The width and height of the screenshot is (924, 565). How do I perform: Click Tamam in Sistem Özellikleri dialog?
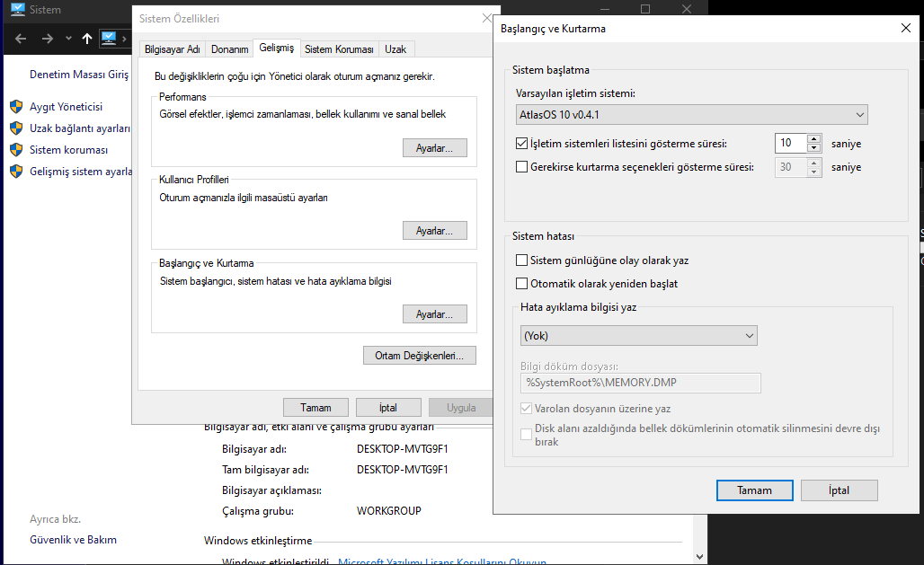[x=315, y=407]
